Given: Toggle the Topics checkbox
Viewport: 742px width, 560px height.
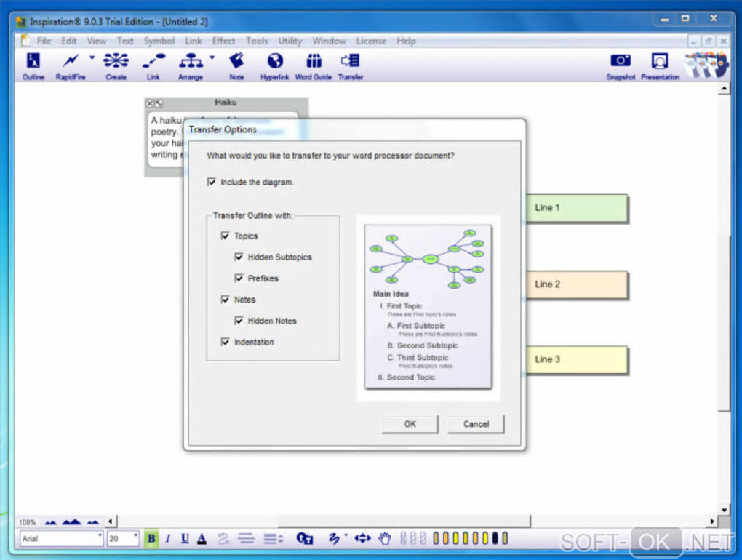Looking at the screenshot, I should 226,236.
